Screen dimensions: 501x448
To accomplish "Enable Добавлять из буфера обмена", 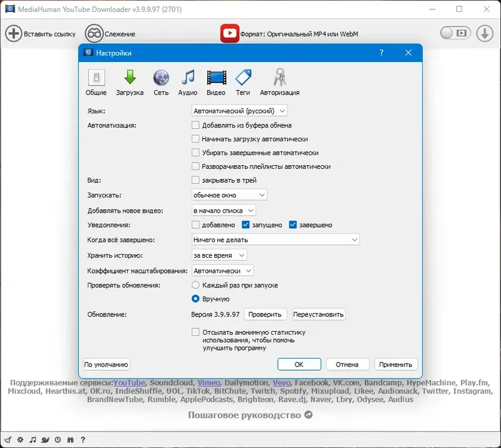I will [x=195, y=125].
